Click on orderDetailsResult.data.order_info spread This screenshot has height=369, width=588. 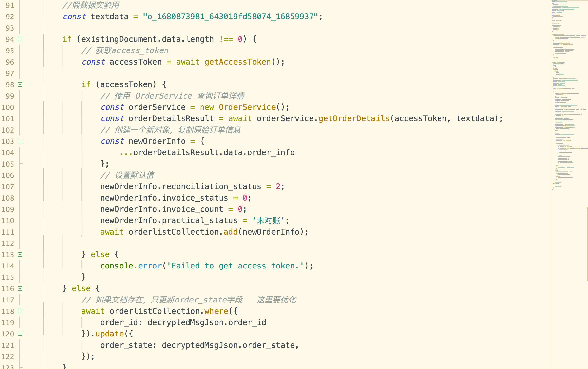(x=207, y=152)
